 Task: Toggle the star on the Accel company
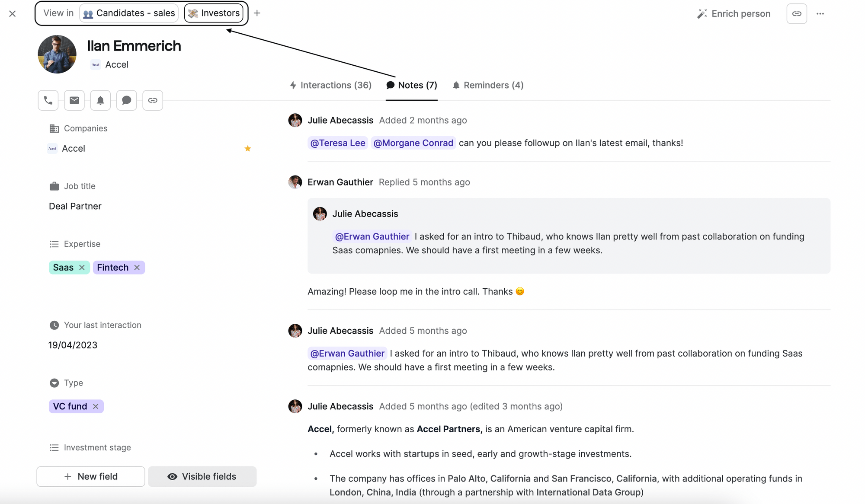[x=247, y=148]
